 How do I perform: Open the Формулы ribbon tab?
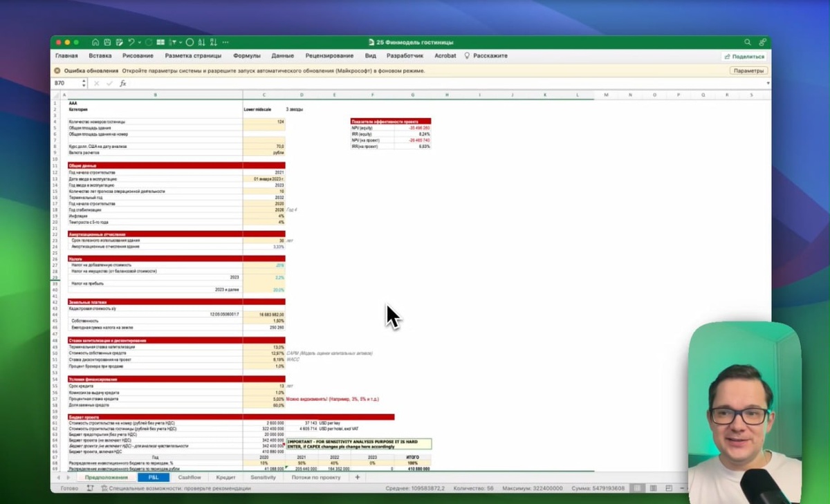(247, 55)
